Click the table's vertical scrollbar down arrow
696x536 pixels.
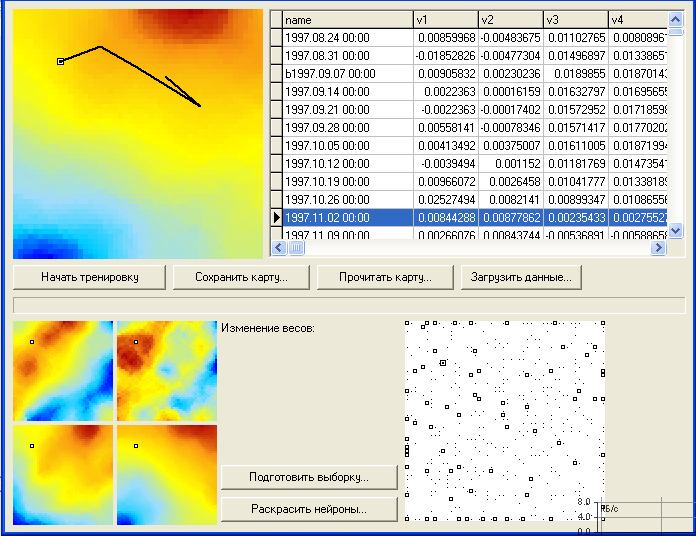[675, 230]
